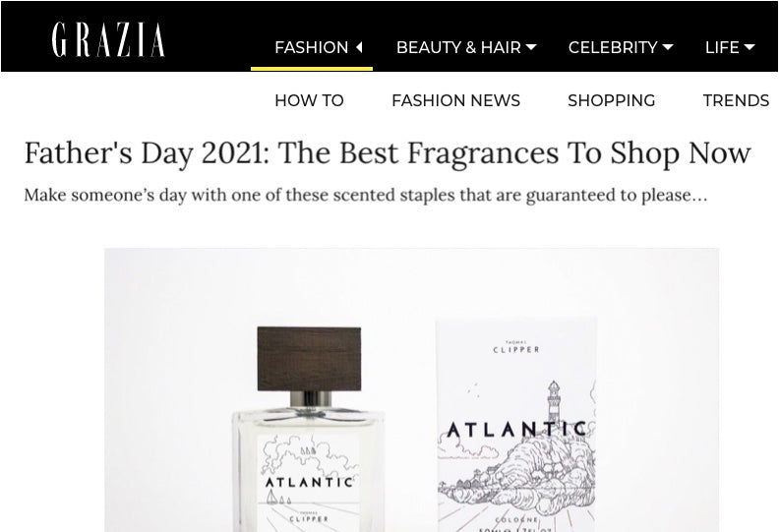
Task: Open the Beauty & Hair menu item
Action: pos(458,47)
